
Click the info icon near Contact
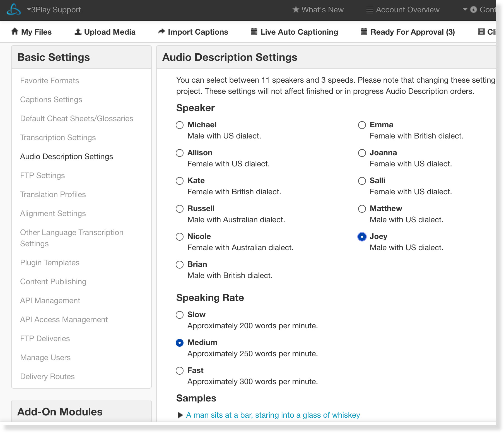click(x=473, y=9)
